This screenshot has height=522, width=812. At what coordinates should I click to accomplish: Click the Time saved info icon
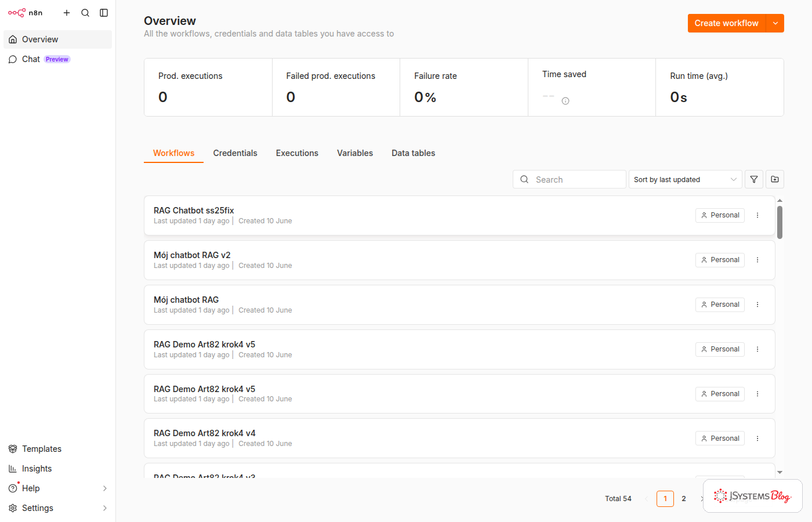pos(565,101)
